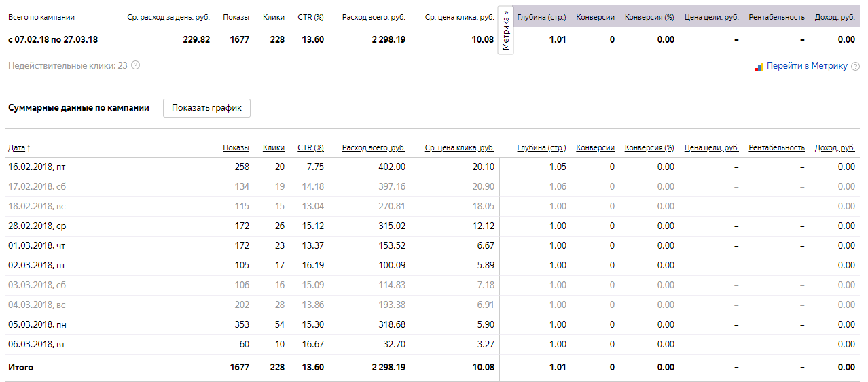Click the Всего по кампании header label
868x382 pixels.
pos(41,17)
